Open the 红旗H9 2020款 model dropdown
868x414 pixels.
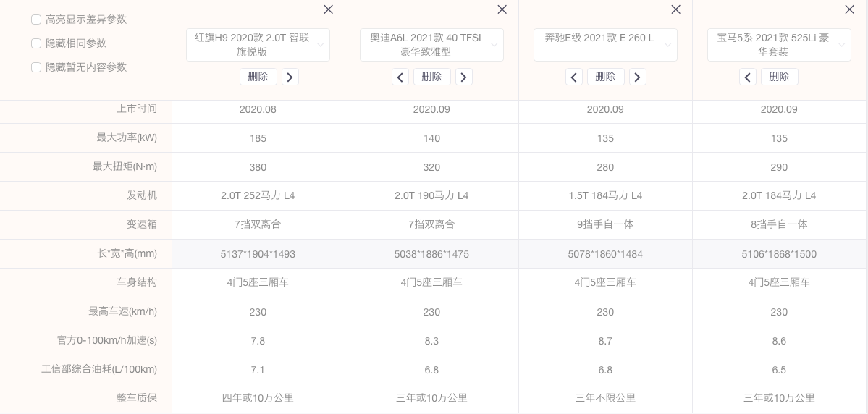(x=258, y=45)
